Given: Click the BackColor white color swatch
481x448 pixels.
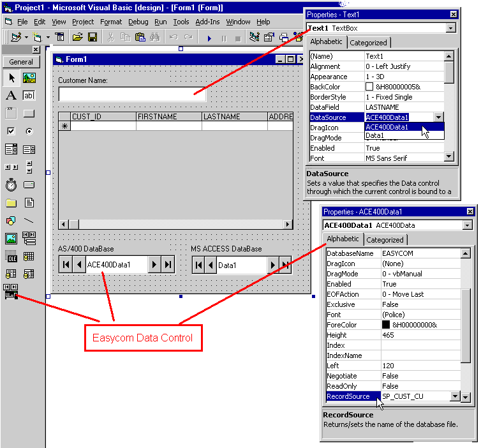Looking at the screenshot, I should point(369,87).
